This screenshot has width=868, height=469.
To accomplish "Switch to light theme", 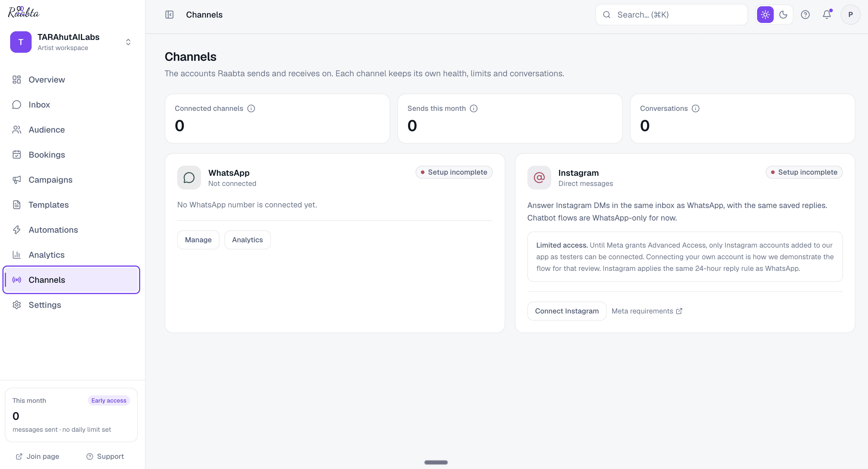I will [765, 15].
